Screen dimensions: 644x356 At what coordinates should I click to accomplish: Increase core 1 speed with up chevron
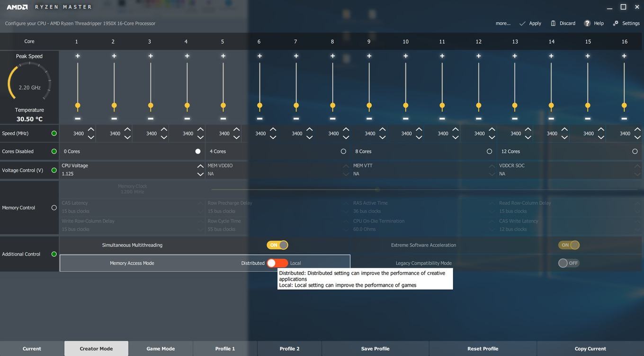coord(91,129)
